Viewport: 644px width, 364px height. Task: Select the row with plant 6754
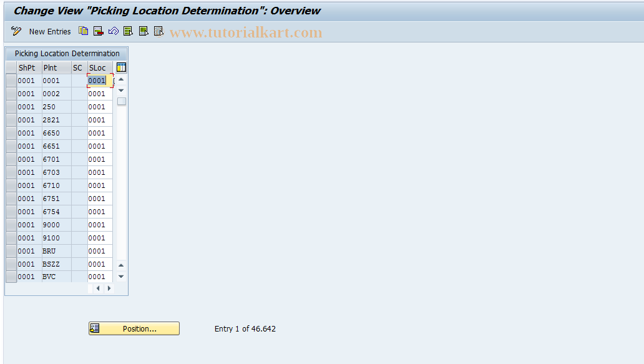click(11, 212)
